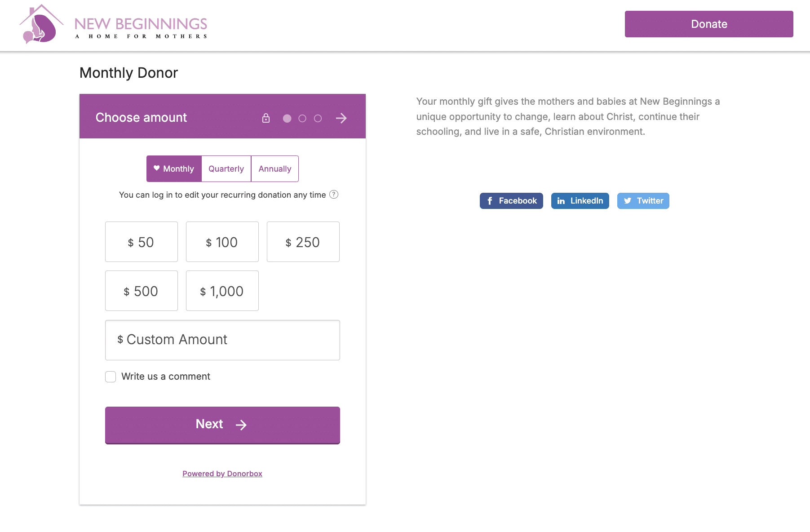Image resolution: width=810 pixels, height=532 pixels.
Task: Click the LinkedIn share icon
Action: pos(561,201)
